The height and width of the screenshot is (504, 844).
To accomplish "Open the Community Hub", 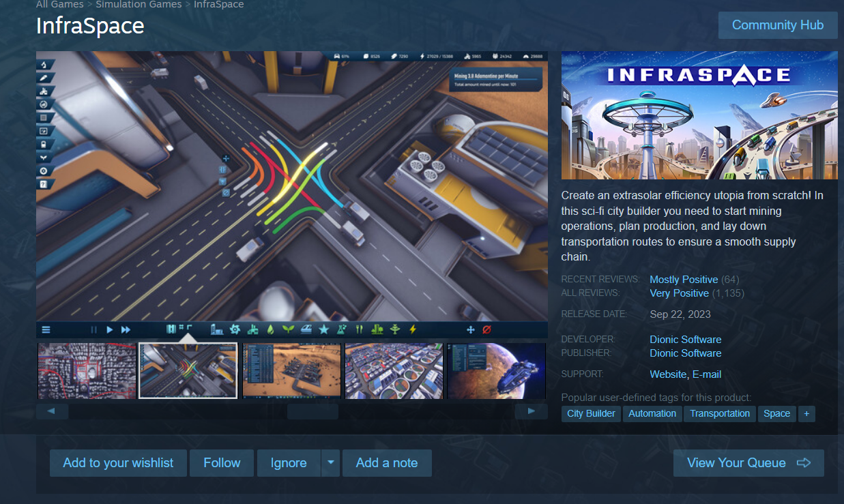I will [778, 25].
